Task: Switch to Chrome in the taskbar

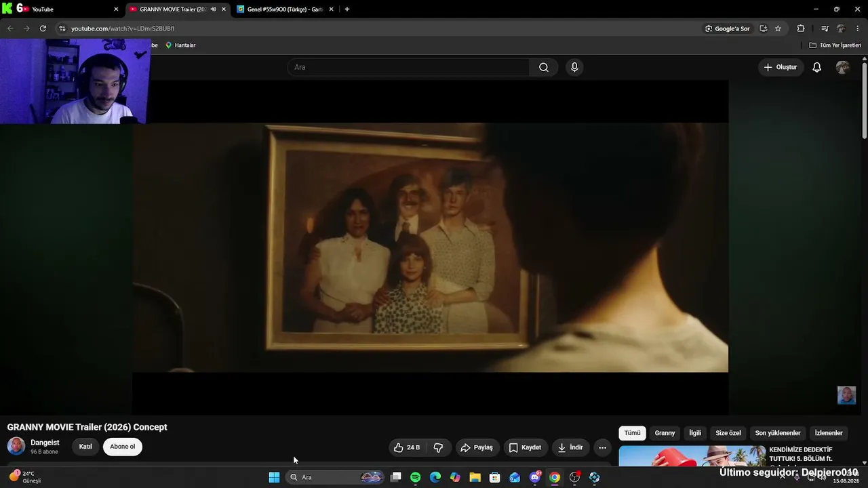Action: coord(555,477)
